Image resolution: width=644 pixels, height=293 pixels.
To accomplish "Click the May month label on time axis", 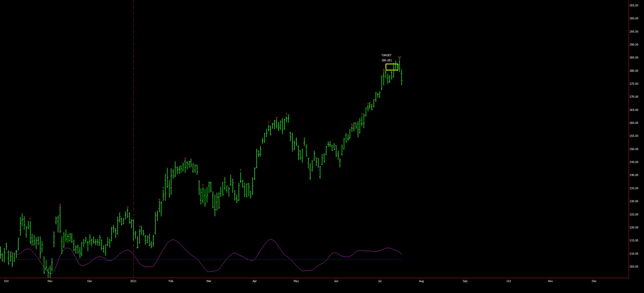I will 296,281.
